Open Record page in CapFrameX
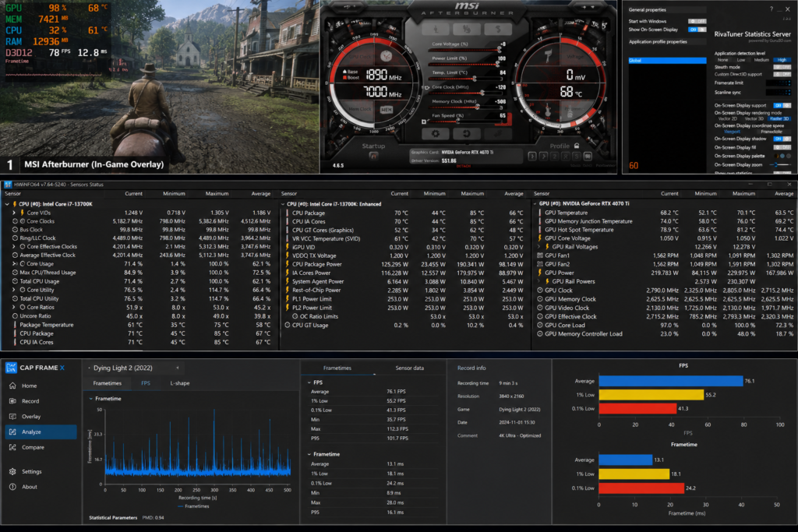 [x=41, y=401]
